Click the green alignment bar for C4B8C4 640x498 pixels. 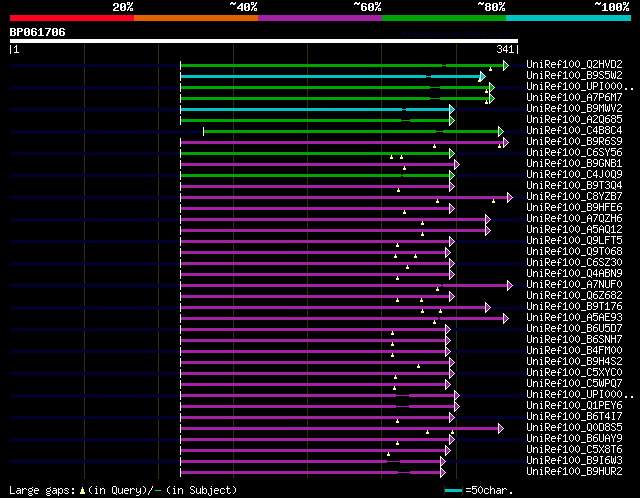coord(351,131)
